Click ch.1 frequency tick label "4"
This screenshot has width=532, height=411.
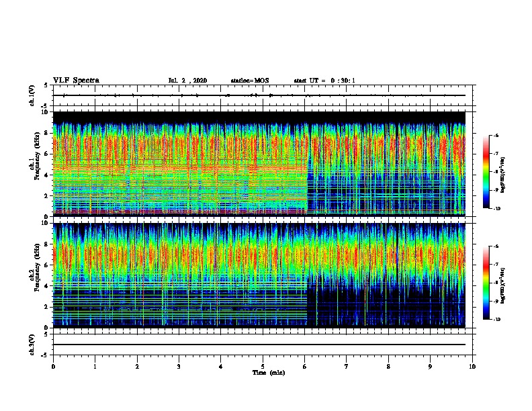coord(46,175)
